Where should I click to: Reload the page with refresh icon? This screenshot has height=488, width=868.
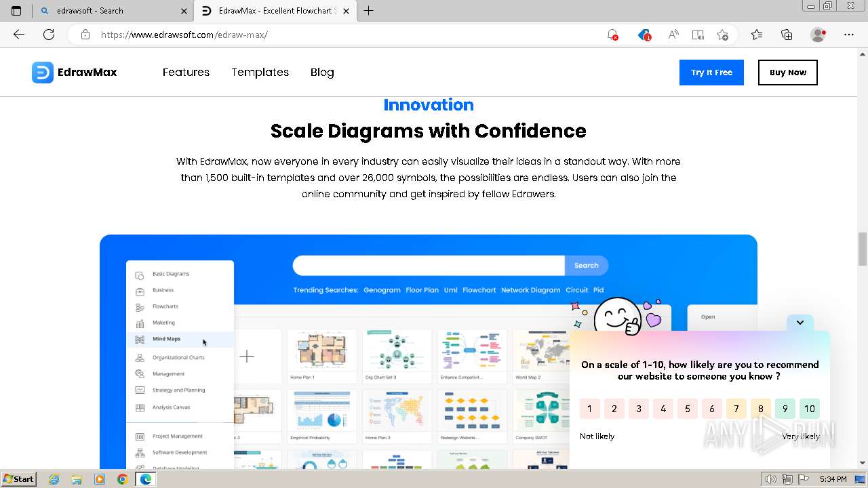(x=49, y=35)
